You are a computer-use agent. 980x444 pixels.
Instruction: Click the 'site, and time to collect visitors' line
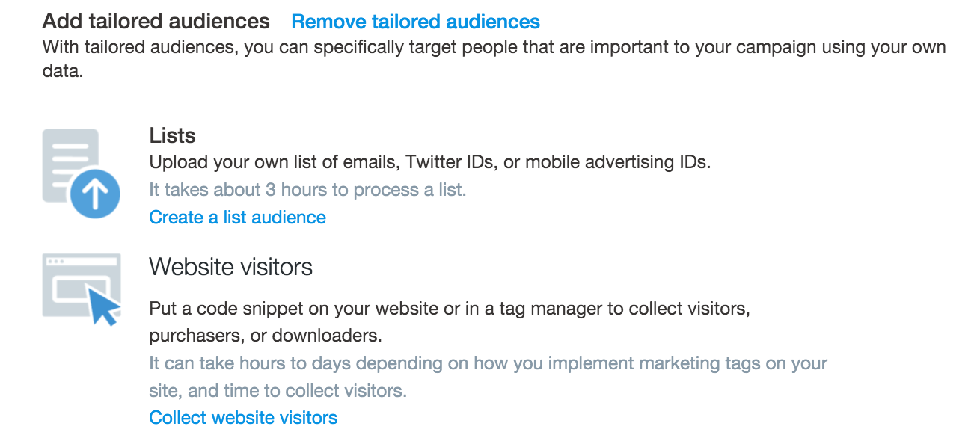tap(278, 390)
